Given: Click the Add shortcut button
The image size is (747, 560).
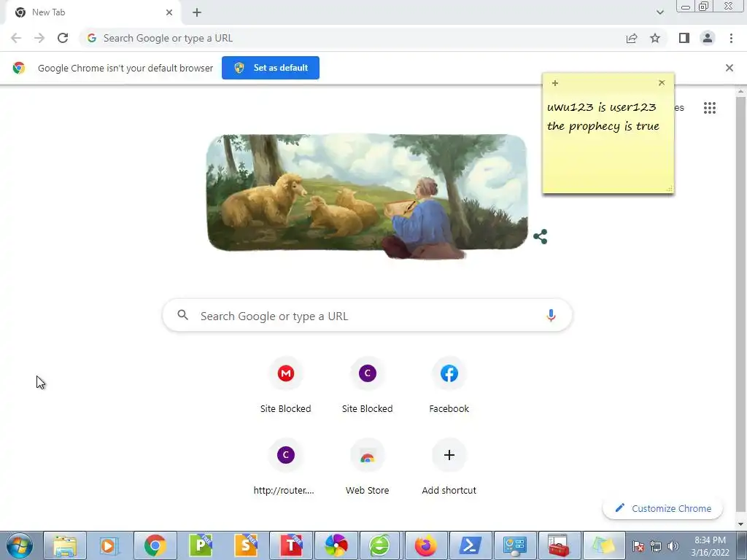Looking at the screenshot, I should (x=449, y=468).
